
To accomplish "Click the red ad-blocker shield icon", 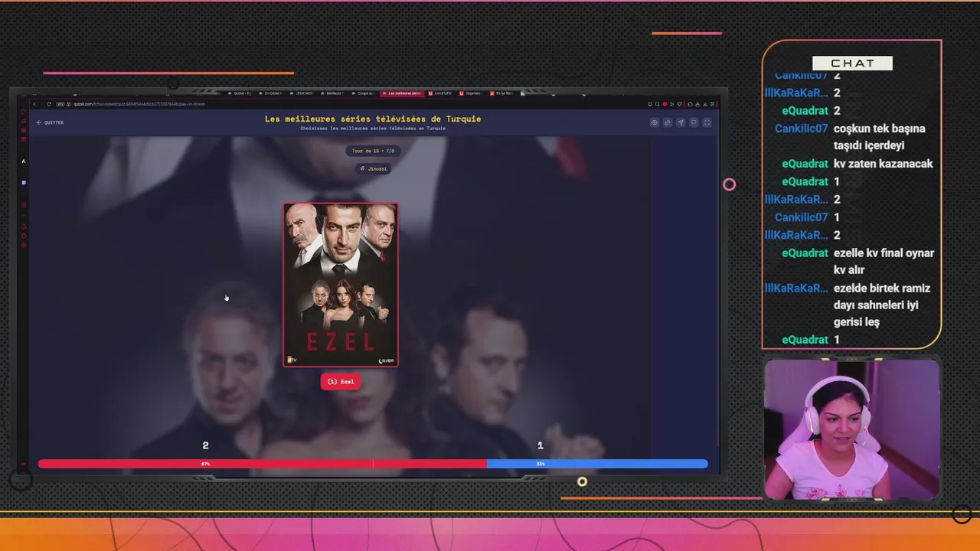I will point(665,104).
